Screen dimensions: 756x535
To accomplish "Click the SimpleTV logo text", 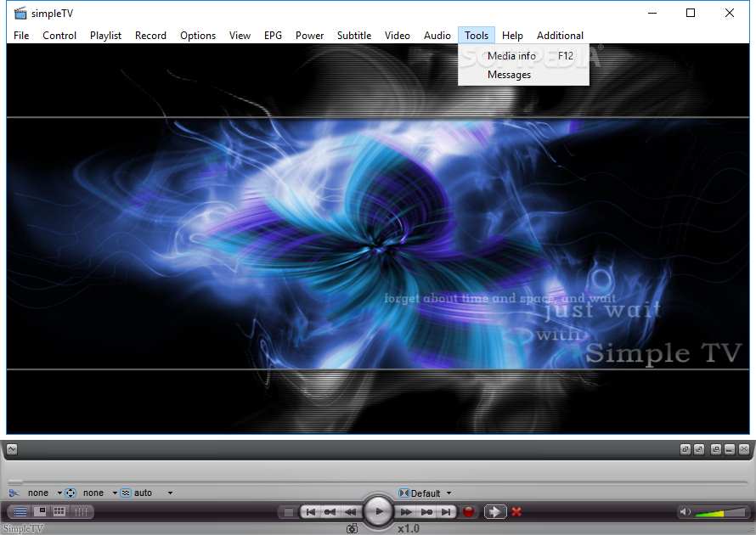I will pos(23,529).
